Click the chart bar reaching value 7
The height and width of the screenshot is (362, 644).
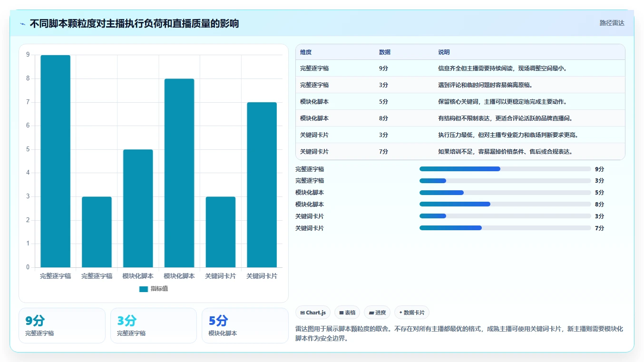[x=262, y=185]
